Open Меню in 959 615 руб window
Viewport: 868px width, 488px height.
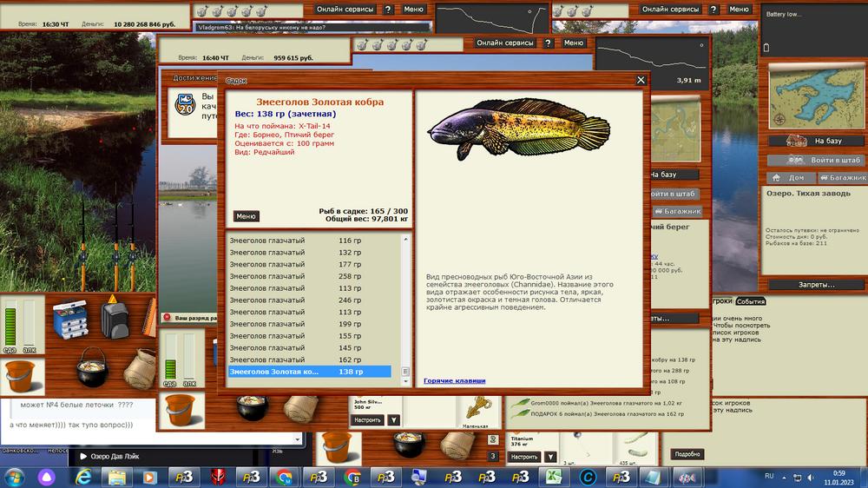pyautogui.click(x=574, y=43)
